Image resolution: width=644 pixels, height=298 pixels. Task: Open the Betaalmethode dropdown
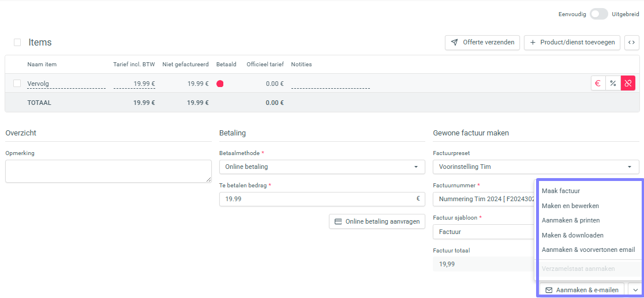pyautogui.click(x=322, y=167)
